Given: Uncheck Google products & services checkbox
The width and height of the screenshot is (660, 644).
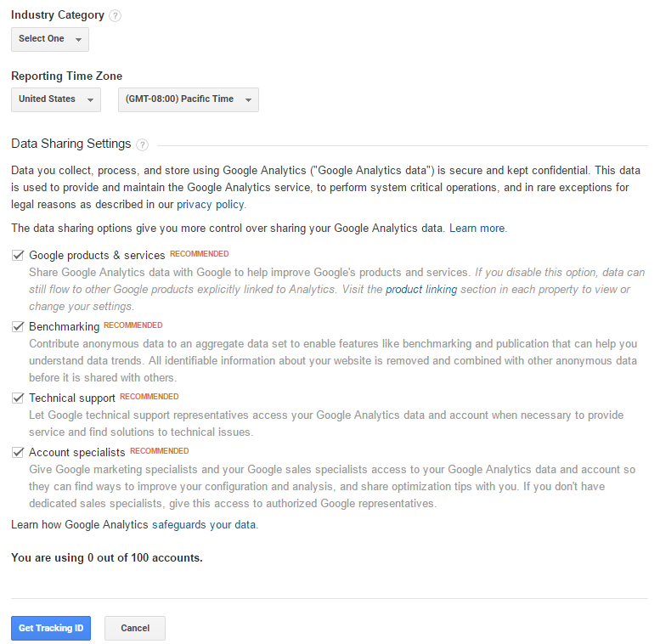Looking at the screenshot, I should point(18,255).
